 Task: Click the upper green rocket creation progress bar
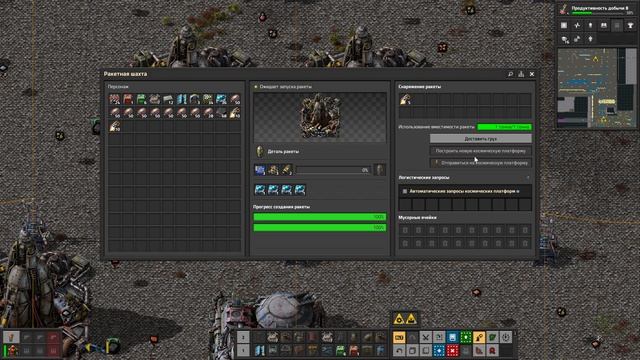click(x=320, y=217)
